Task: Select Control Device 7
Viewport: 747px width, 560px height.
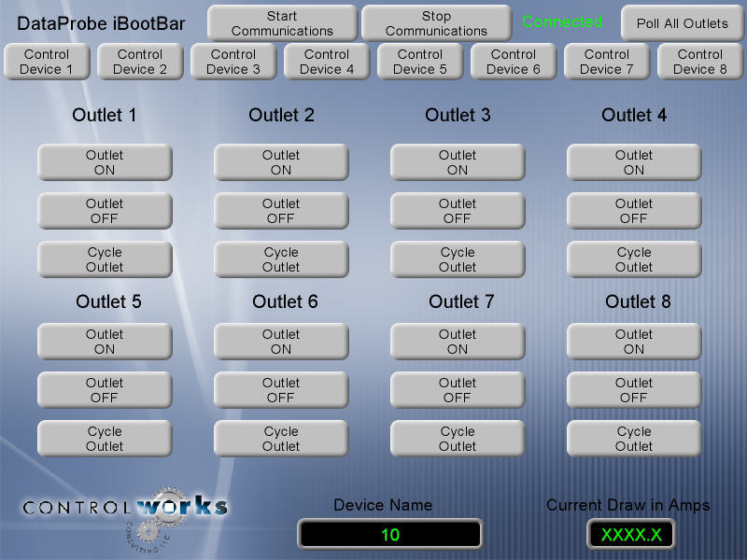Action: point(606,62)
